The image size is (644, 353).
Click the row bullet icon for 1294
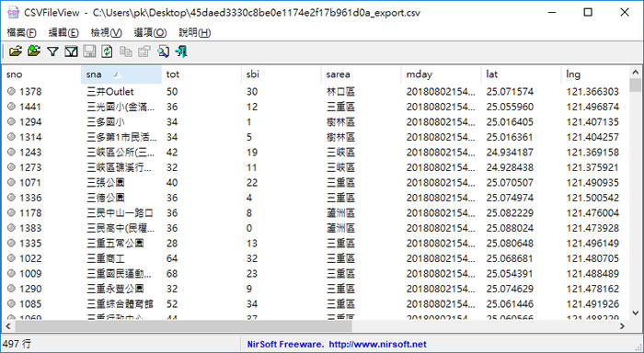(11, 121)
